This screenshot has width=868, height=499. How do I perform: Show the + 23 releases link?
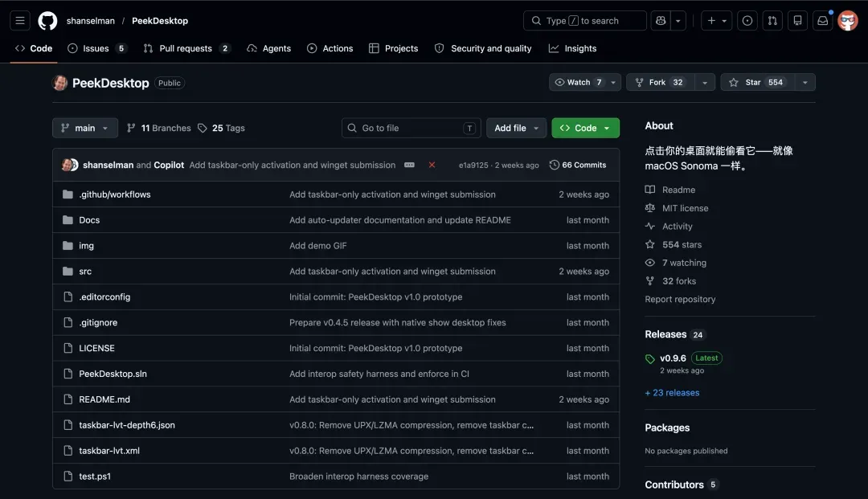pyautogui.click(x=672, y=392)
